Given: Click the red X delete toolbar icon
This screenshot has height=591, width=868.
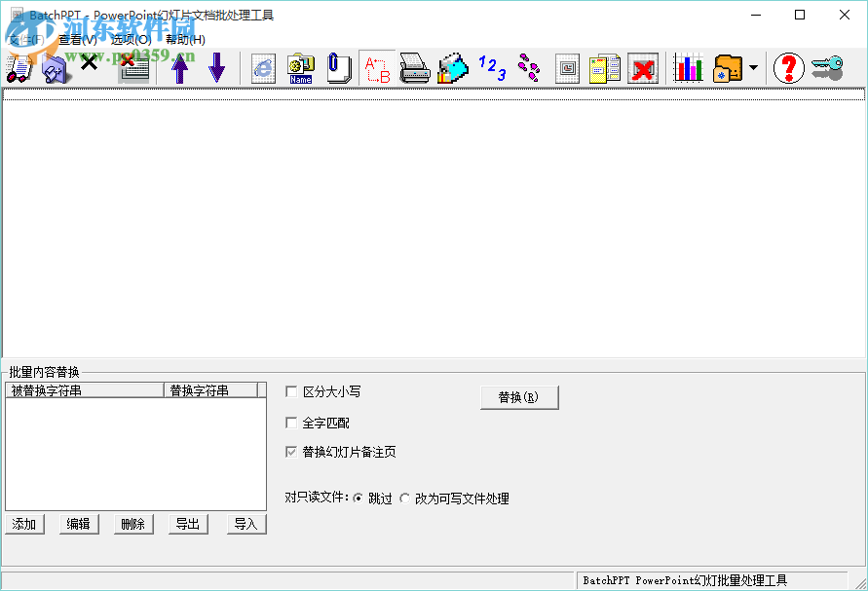Looking at the screenshot, I should coord(642,68).
